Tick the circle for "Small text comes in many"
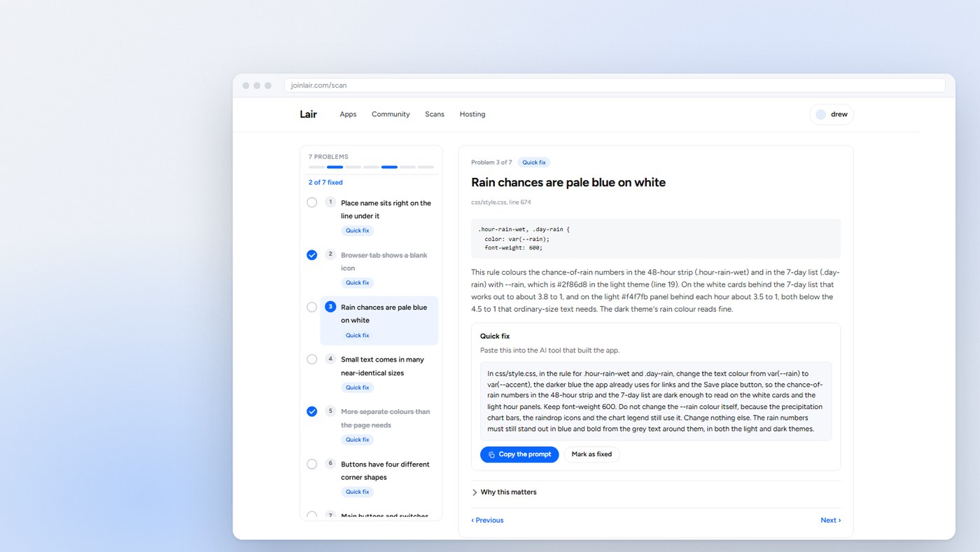Screen dimensions: 980x552 tap(312, 359)
